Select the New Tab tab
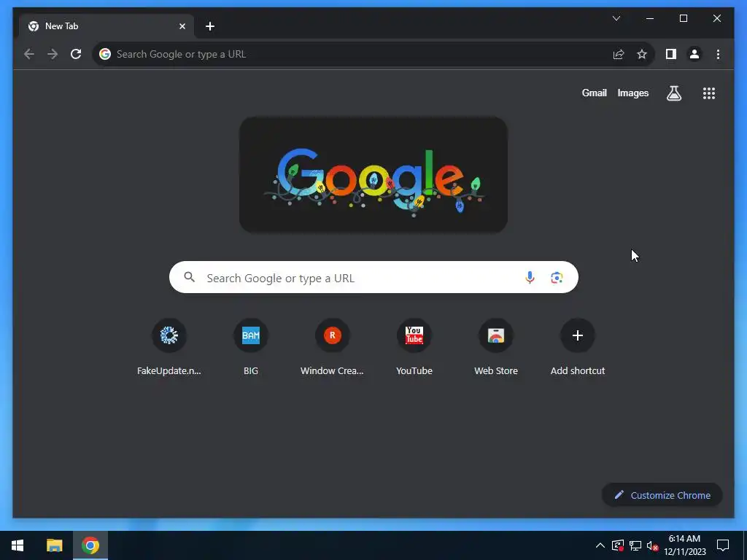This screenshot has width=747, height=560. (107, 26)
